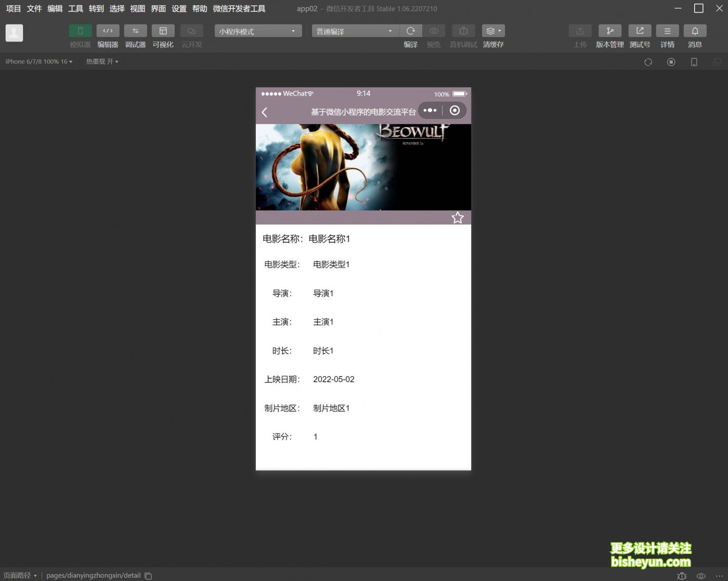Open the 文件 menu
728x581 pixels.
click(34, 9)
